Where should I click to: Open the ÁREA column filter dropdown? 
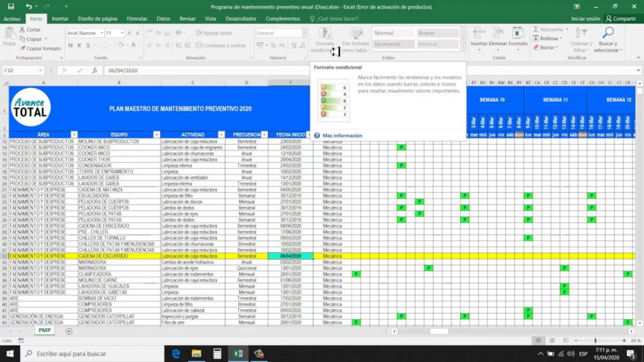[x=74, y=134]
